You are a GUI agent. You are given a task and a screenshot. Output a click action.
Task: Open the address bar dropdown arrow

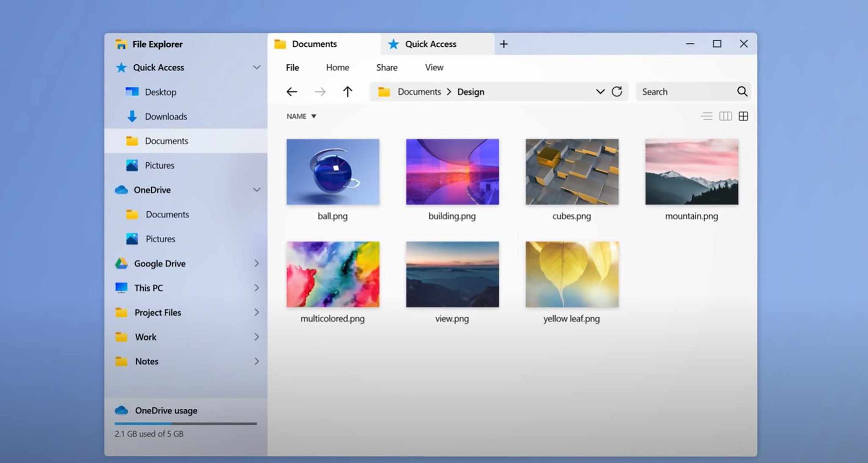pos(599,91)
